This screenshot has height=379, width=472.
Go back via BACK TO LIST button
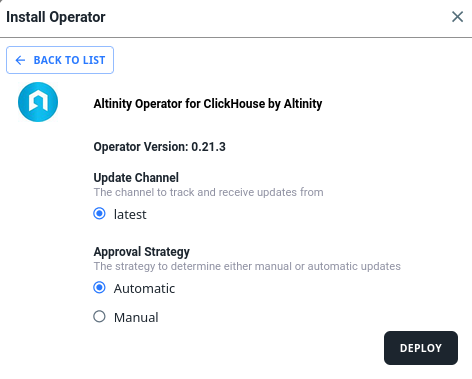(60, 60)
